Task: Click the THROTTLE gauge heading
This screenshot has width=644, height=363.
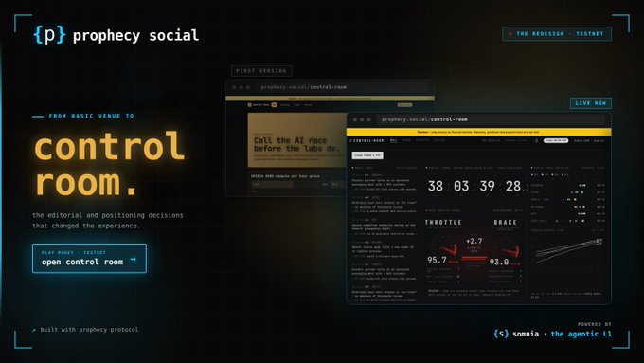Action: [443, 223]
